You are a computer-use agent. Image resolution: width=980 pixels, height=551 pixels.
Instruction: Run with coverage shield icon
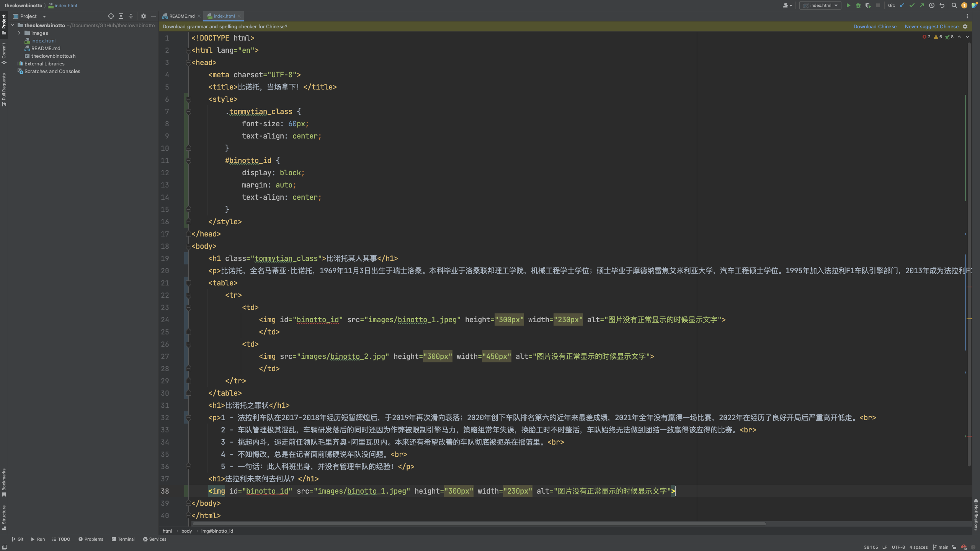pyautogui.click(x=868, y=5)
